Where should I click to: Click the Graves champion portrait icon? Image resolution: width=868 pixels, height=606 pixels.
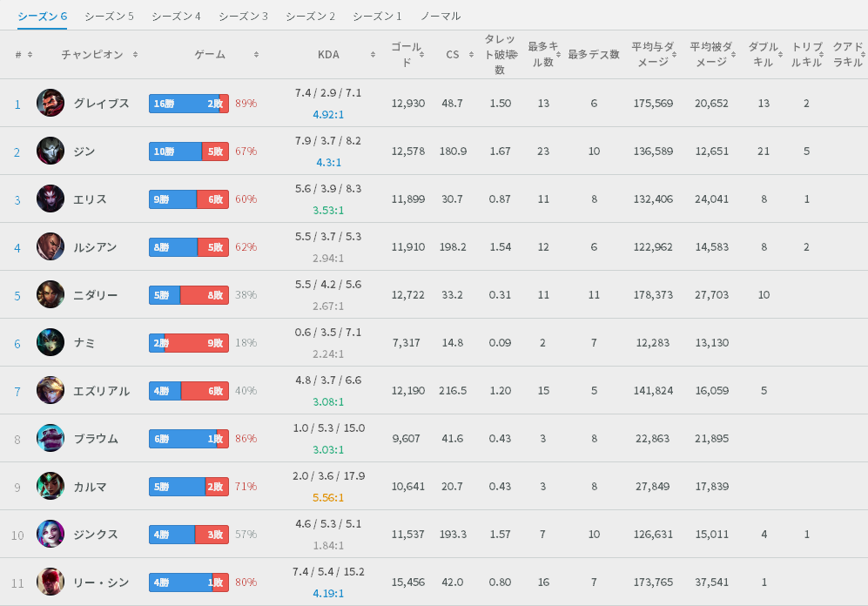point(50,104)
